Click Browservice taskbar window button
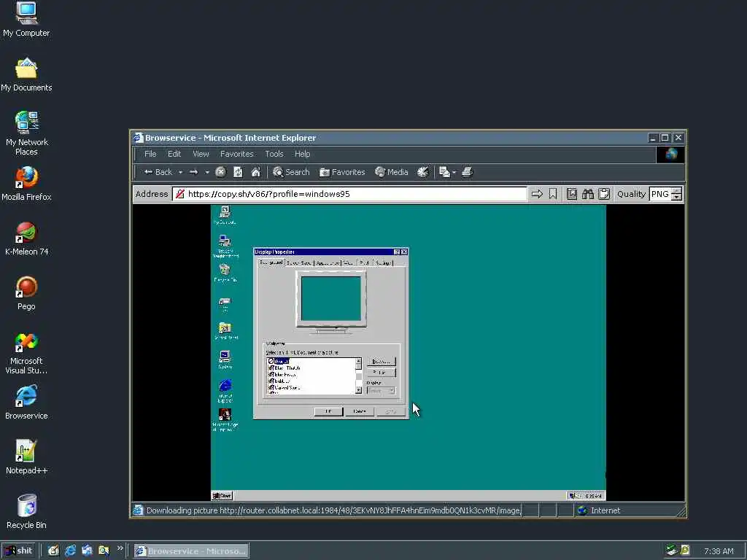The height and width of the screenshot is (560, 747). (191, 551)
